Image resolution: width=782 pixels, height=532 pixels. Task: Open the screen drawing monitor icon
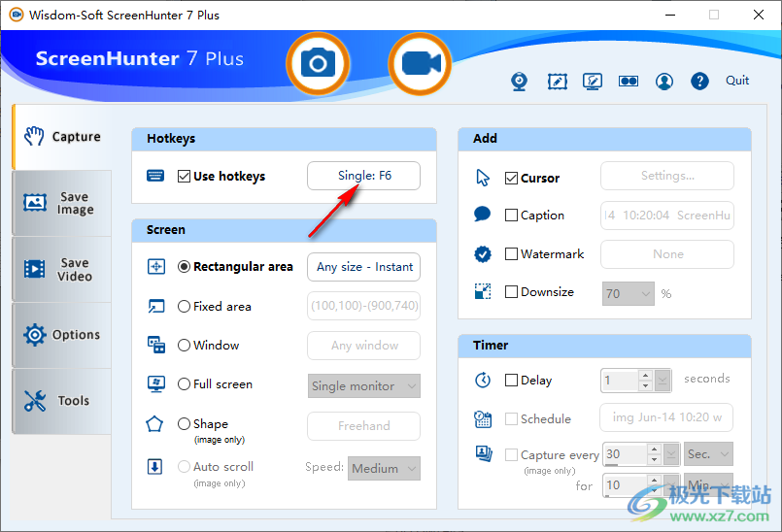593,82
